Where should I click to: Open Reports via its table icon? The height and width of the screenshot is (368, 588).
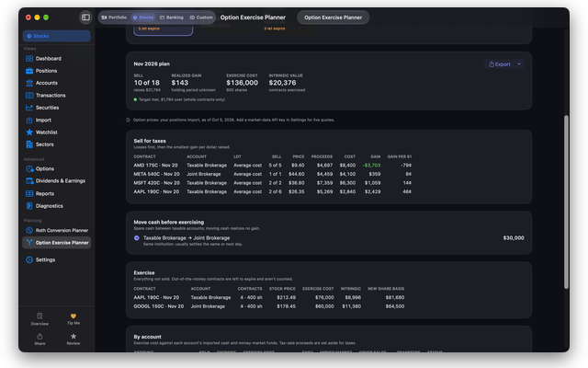click(29, 194)
